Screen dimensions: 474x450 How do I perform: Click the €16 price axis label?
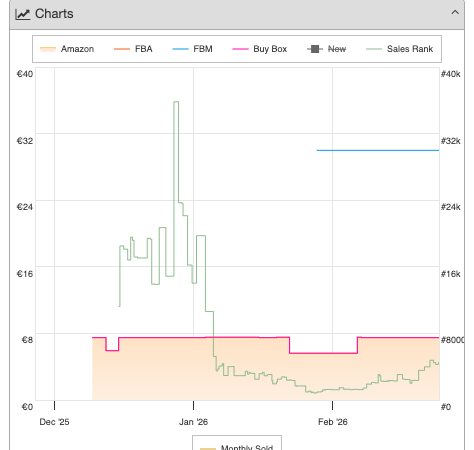(x=25, y=274)
